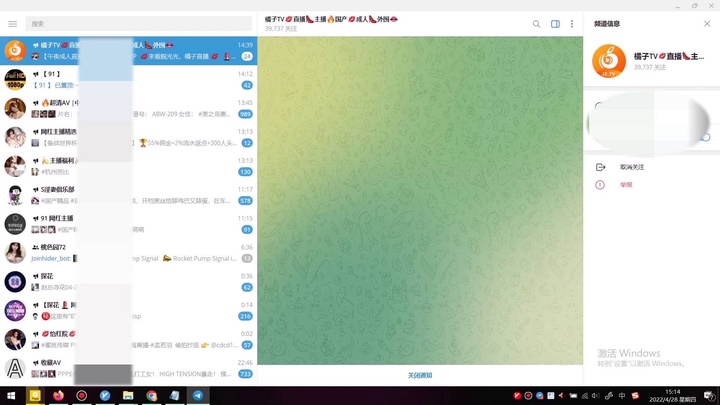Type in the 搜索 search field
Viewport: 720px width, 405px height.
click(x=140, y=23)
